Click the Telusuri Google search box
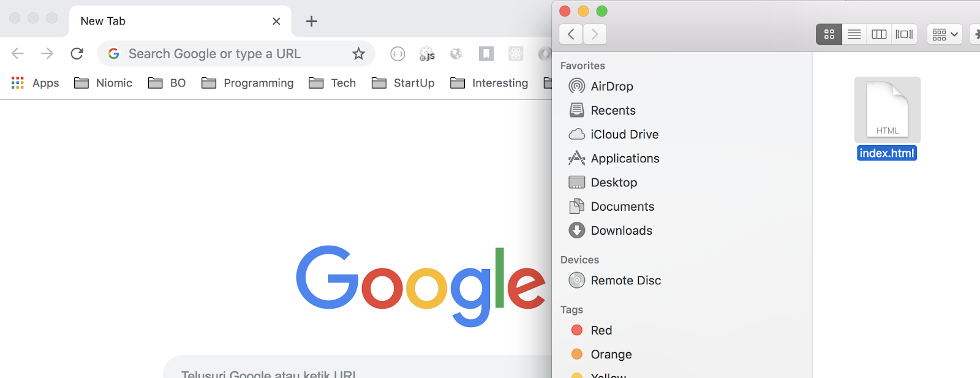 tap(357, 366)
